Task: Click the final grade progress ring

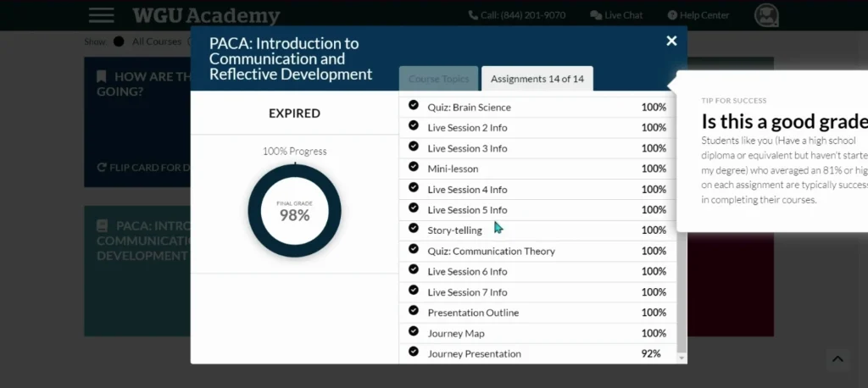Action: (x=294, y=210)
